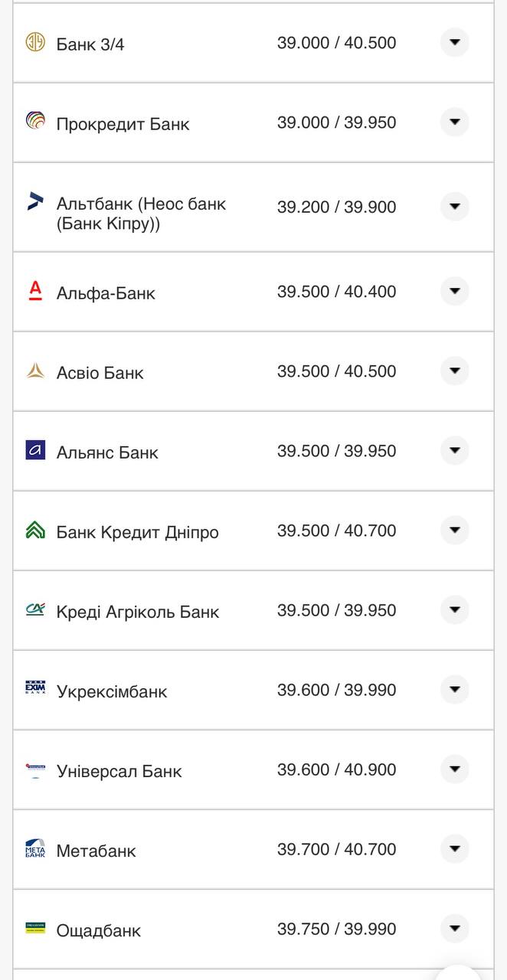Expand the Прокредит Банк rate details
507x980 pixels.
(x=455, y=122)
